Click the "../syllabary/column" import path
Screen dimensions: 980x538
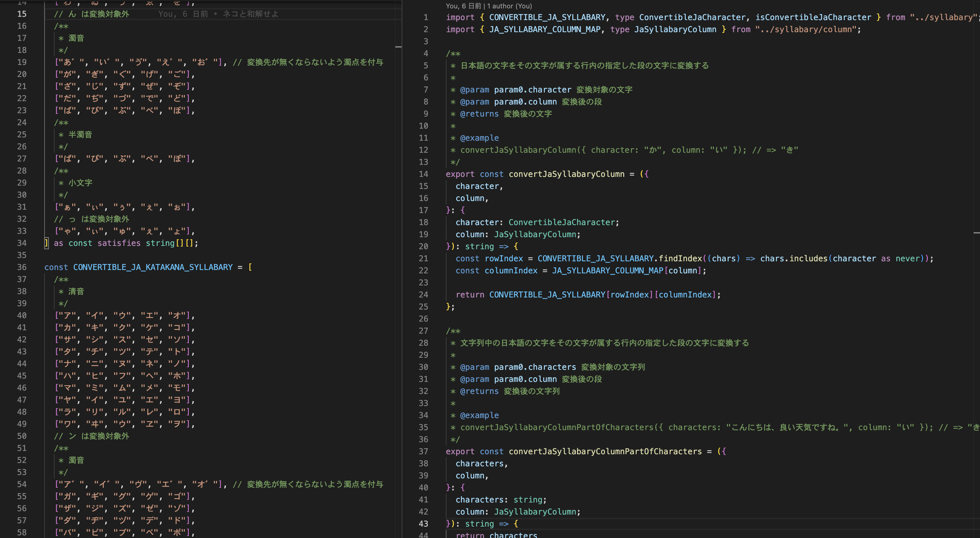coord(807,29)
